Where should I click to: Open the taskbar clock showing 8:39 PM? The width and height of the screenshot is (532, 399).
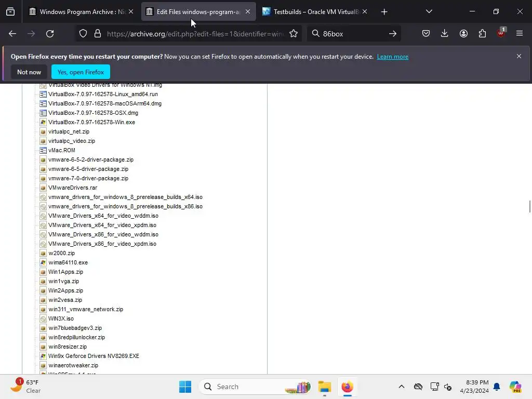(x=474, y=387)
